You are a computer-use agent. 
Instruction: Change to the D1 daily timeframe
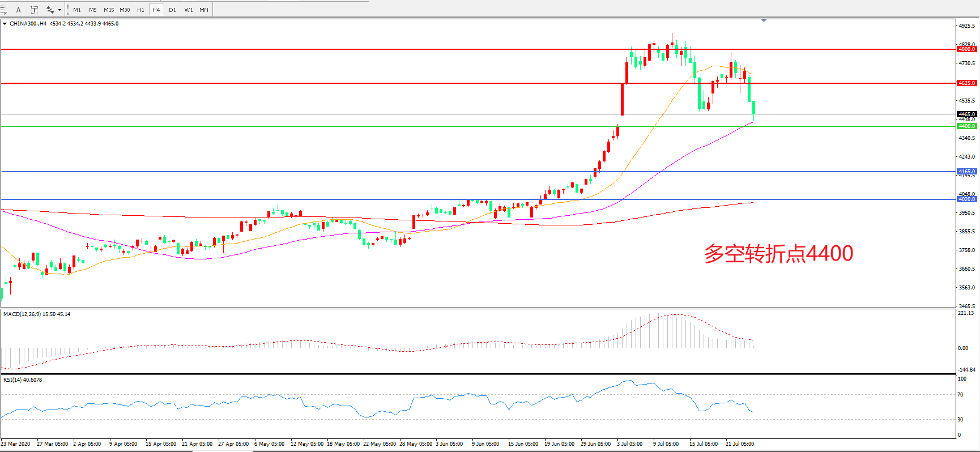172,10
